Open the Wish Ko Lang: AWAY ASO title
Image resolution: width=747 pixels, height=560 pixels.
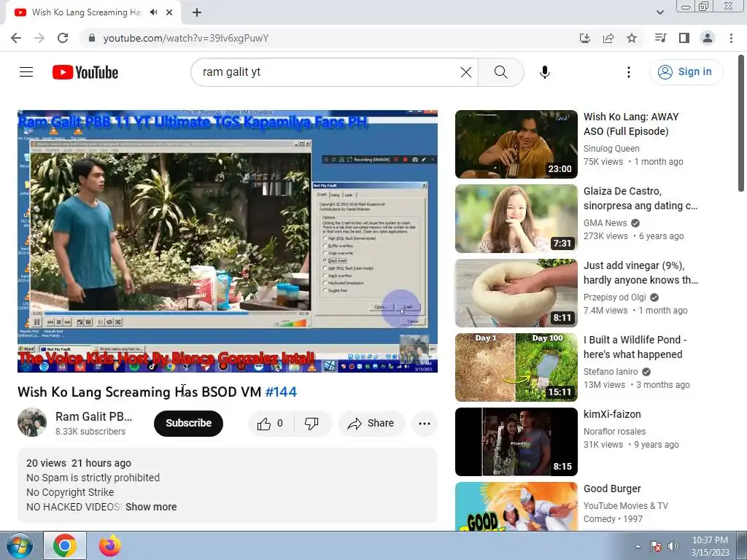631,124
